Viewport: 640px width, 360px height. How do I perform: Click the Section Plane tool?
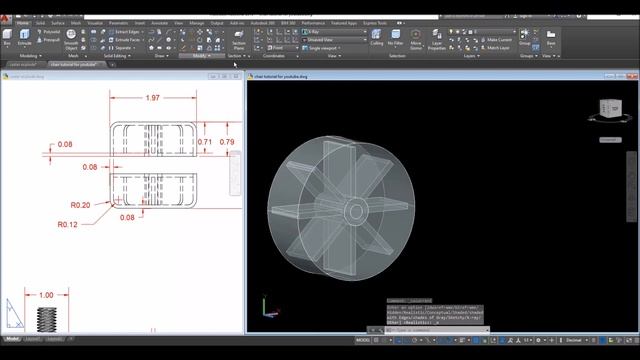pyautogui.click(x=239, y=40)
